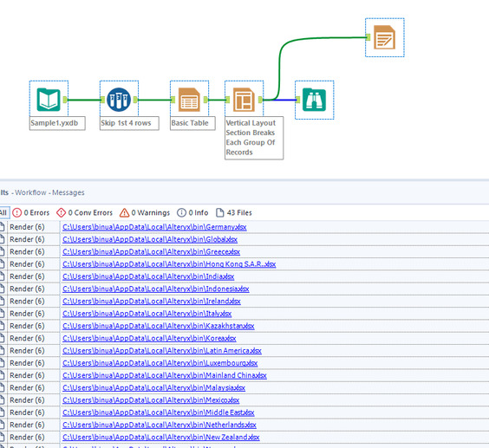Click input anchor of Render tool
Image resolution: width=489 pixels, height=448 pixels.
[368, 37]
